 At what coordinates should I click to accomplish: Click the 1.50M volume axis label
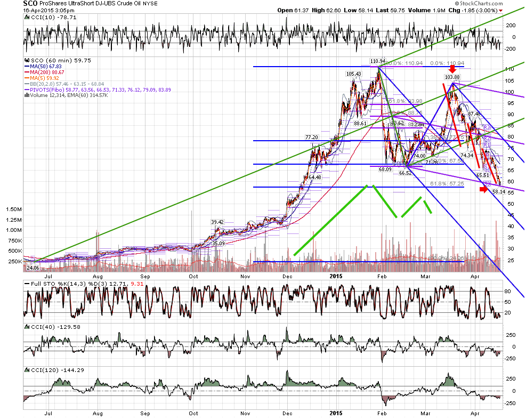(x=14, y=209)
